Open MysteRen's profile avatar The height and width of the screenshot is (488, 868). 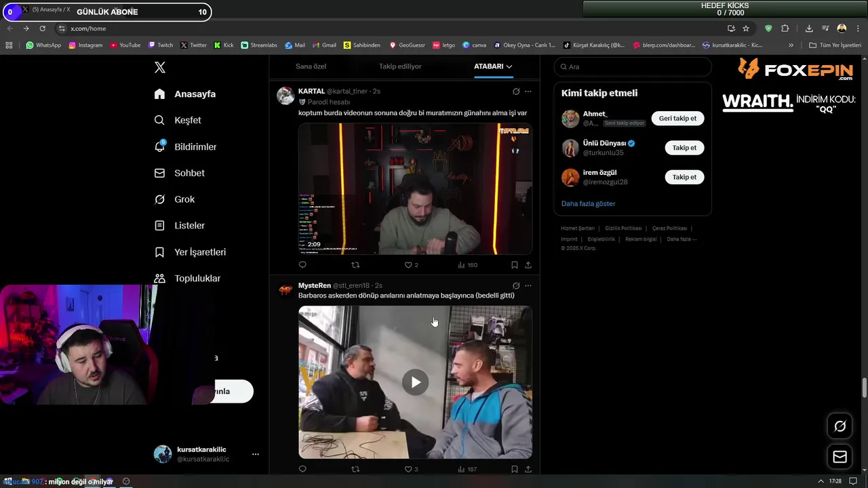pos(285,290)
